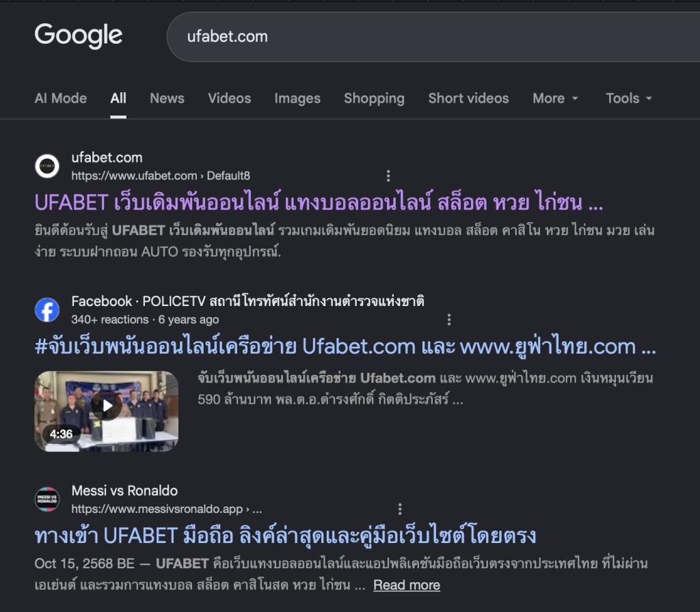Click the Facebook · POLICETV source name
The width and height of the screenshot is (700, 612).
pyautogui.click(x=247, y=301)
